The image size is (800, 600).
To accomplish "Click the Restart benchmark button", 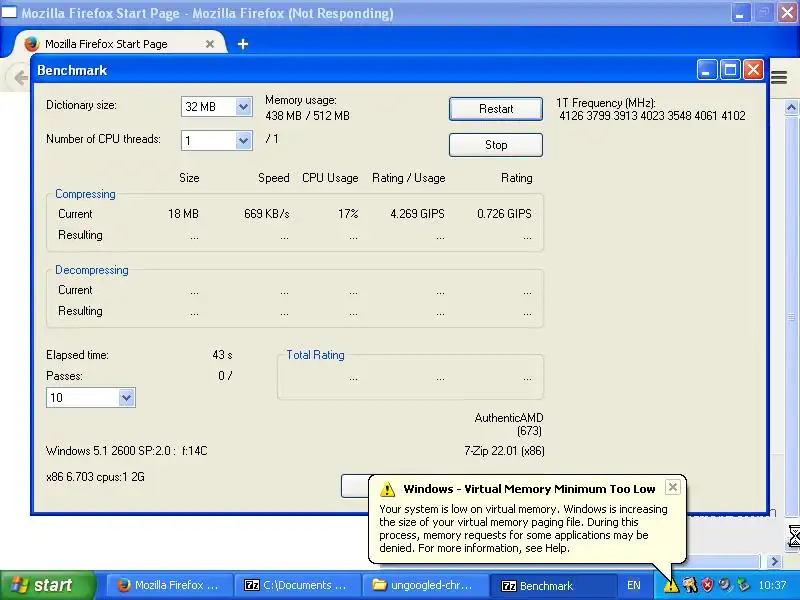I will [495, 109].
